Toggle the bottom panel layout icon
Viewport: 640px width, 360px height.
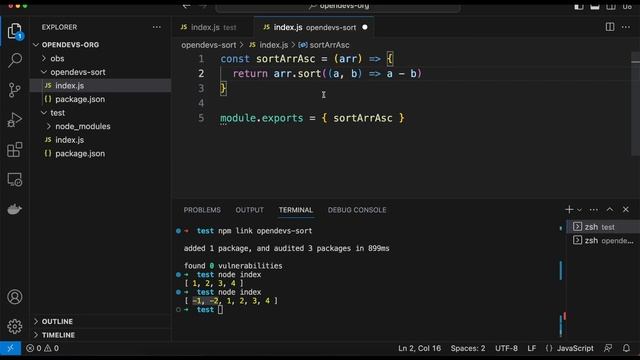coord(595,6)
